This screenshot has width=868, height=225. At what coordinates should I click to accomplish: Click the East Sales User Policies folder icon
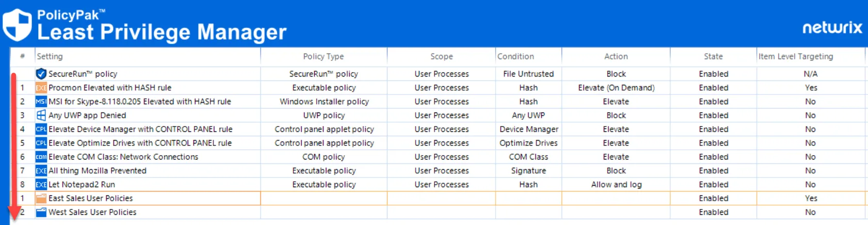click(41, 198)
